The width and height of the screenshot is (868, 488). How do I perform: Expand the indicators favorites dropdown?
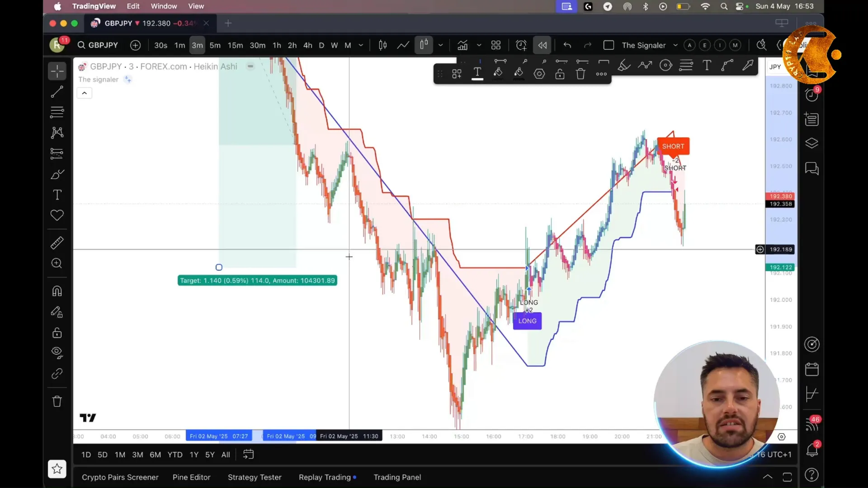pos(479,45)
